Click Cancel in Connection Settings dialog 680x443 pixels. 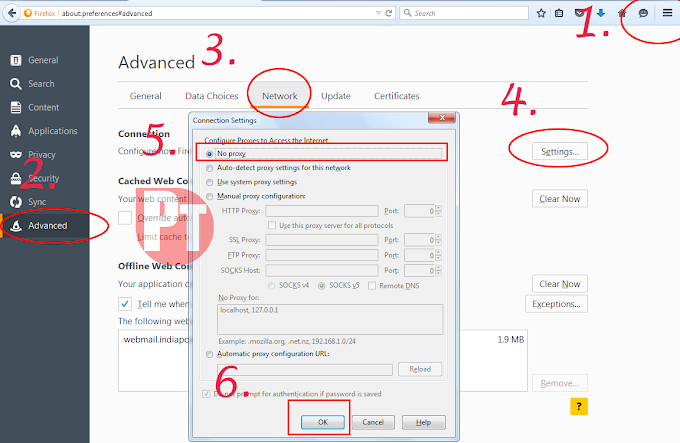tap(373, 422)
